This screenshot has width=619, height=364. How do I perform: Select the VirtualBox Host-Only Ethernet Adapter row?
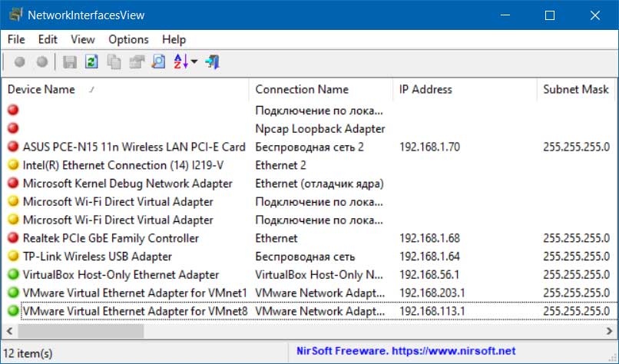309,274
